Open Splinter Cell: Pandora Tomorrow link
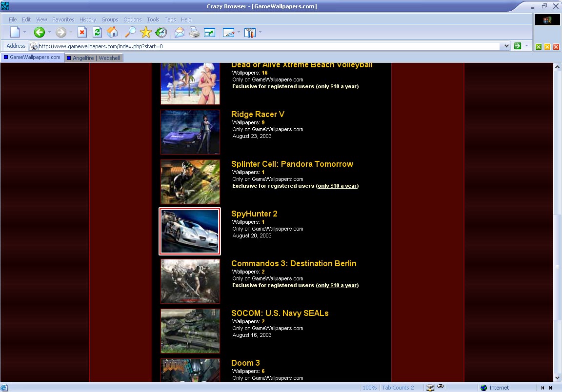The width and height of the screenshot is (562, 392). pos(292,164)
